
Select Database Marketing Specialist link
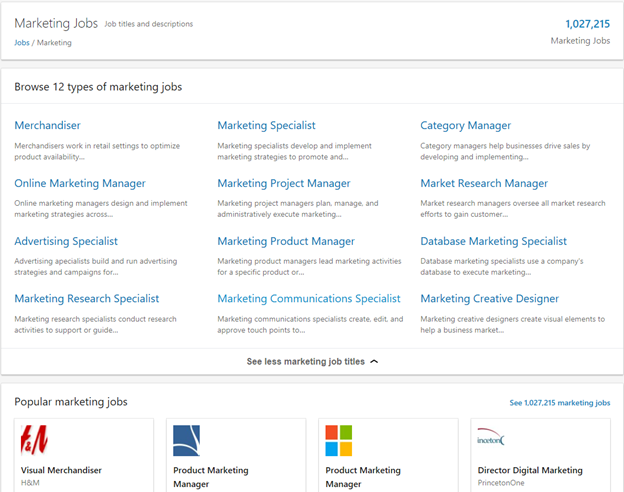(493, 241)
